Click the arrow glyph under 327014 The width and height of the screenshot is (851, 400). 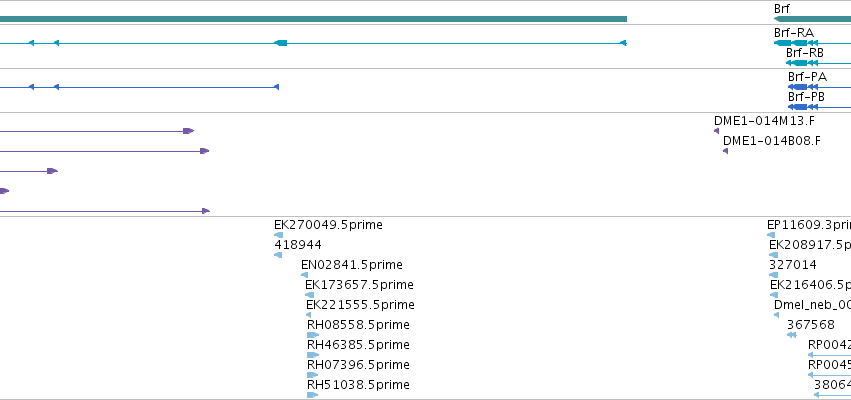[773, 275]
